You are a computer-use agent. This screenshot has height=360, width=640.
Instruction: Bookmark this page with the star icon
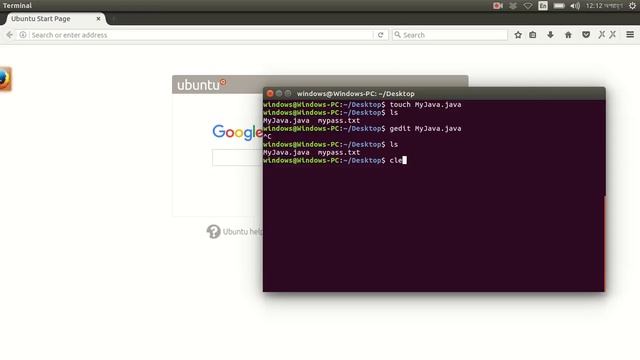tap(518, 35)
